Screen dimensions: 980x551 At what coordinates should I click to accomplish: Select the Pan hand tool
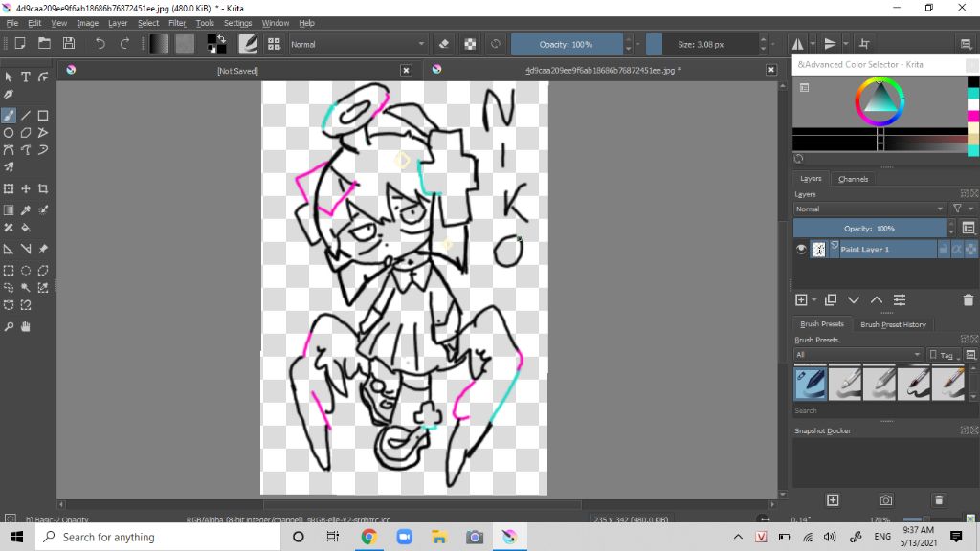pyautogui.click(x=26, y=327)
